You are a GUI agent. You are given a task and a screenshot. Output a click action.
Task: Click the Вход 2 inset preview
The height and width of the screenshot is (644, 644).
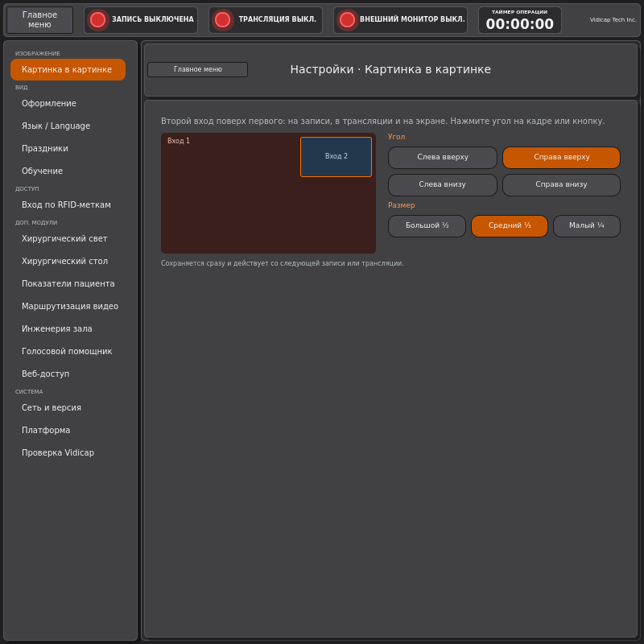coord(336,157)
